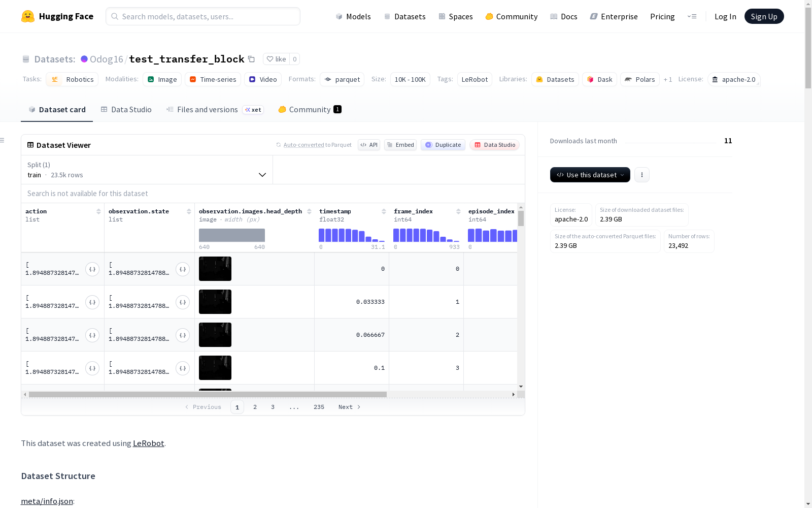Expand observation.state list in timestamp 0.066667 row
Viewport: 812px width, 508px height.
point(183,335)
